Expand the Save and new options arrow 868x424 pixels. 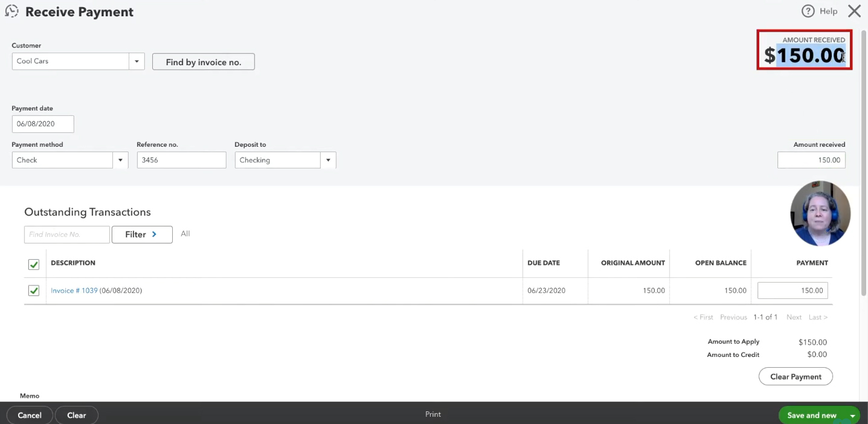853,416
